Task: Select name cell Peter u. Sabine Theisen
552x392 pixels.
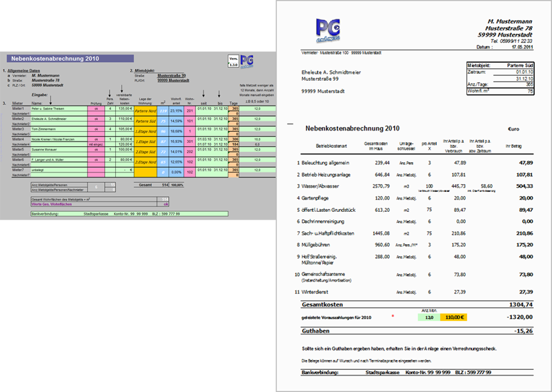Action: coord(59,109)
